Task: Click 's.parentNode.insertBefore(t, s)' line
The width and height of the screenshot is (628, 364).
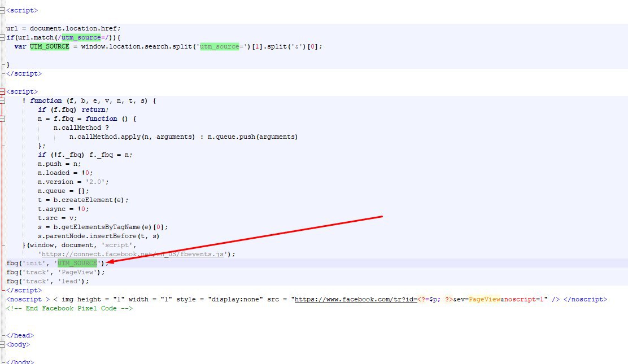Action: click(x=98, y=236)
